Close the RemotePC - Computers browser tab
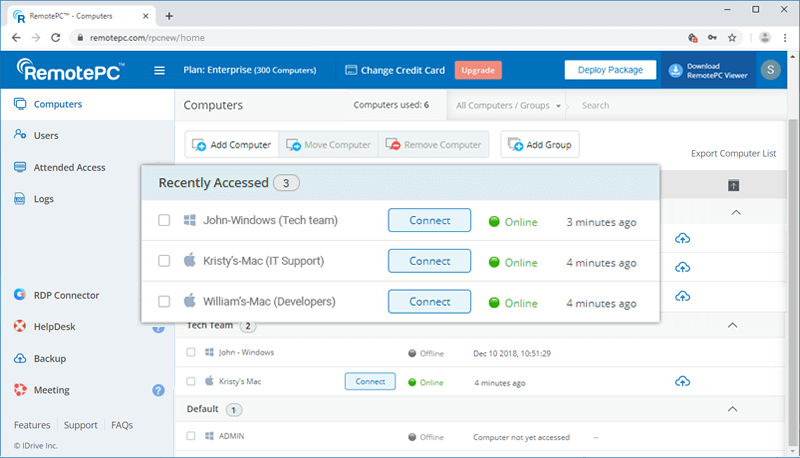The image size is (800, 458). [145, 16]
